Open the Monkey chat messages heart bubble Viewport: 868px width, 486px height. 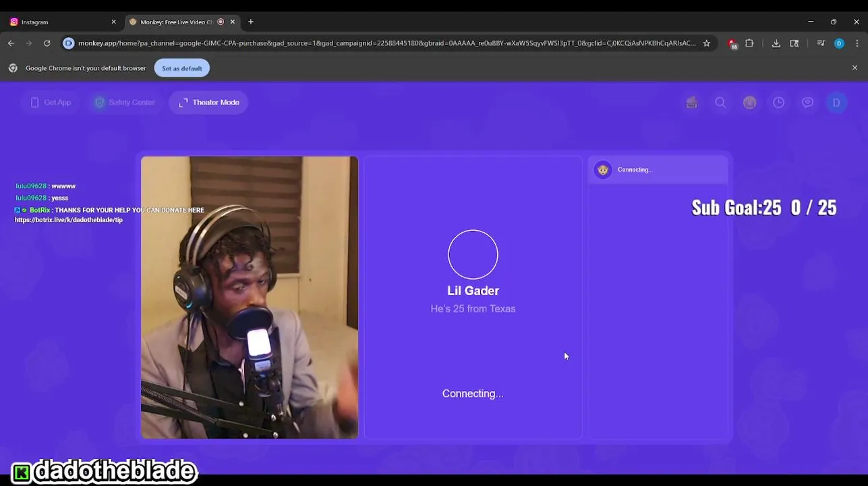tap(807, 103)
